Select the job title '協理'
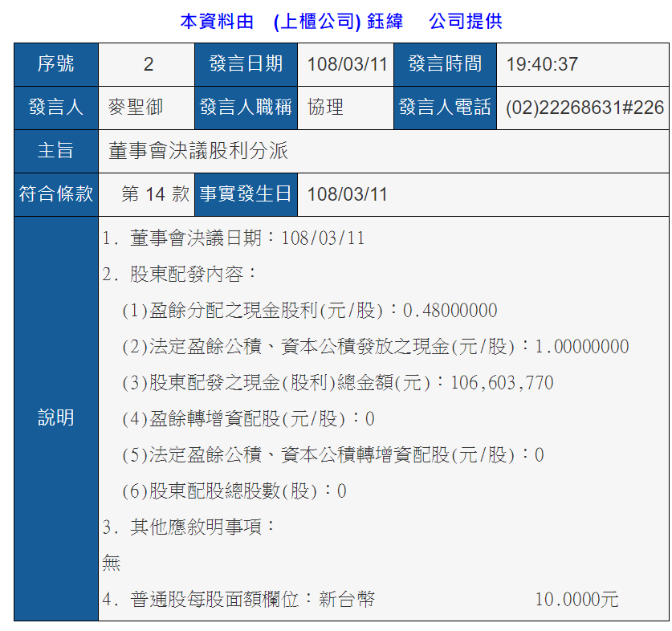This screenshot has height=631, width=672. (325, 107)
